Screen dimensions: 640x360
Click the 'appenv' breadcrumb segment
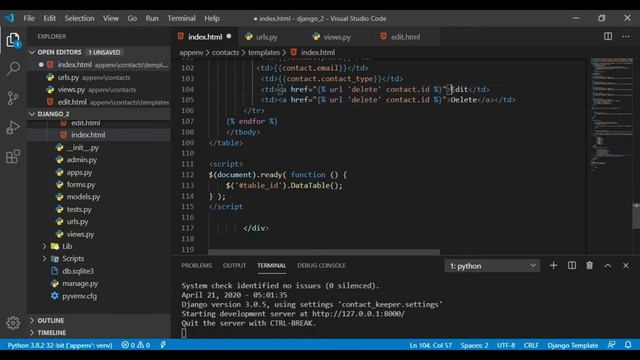(191, 52)
